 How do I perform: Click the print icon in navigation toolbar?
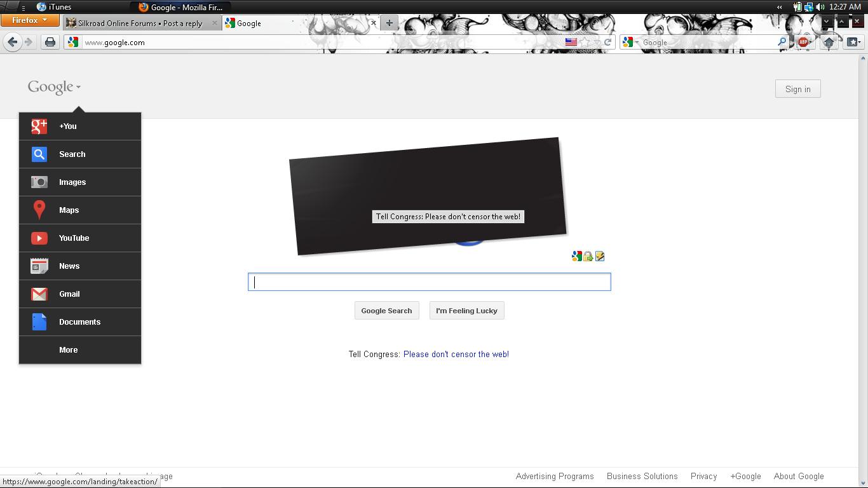pos(50,42)
